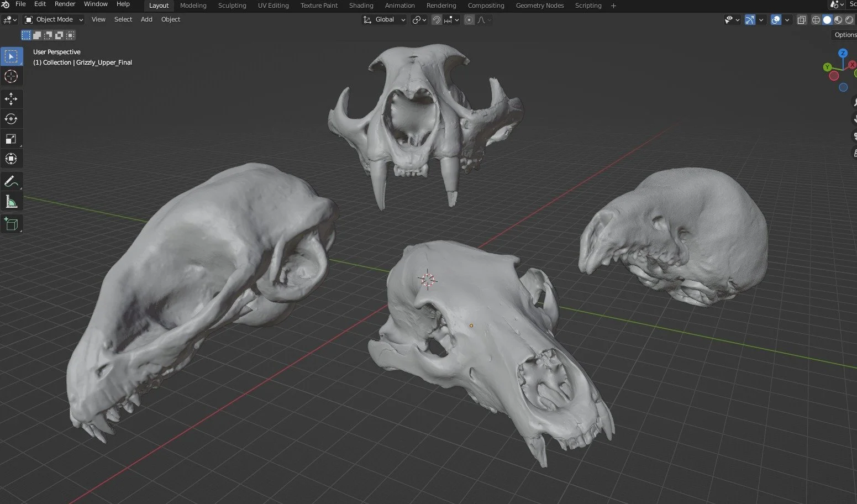The height and width of the screenshot is (504, 857).
Task: Toggle proportional editing
Action: [469, 20]
